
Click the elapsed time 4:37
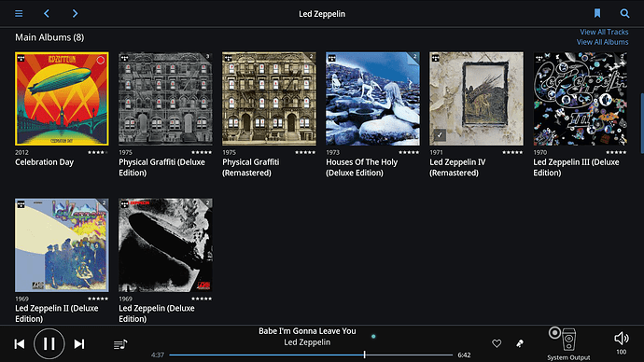point(158,355)
